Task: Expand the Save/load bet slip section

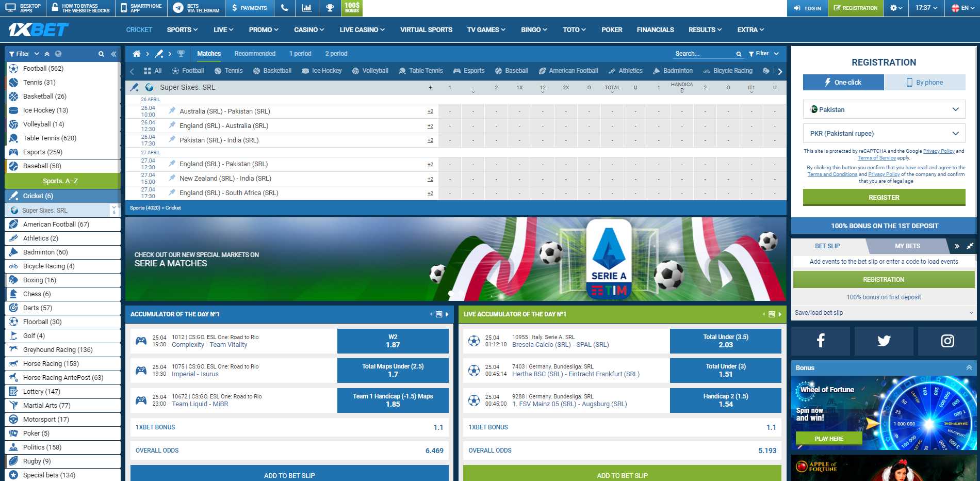Action: 884,313
